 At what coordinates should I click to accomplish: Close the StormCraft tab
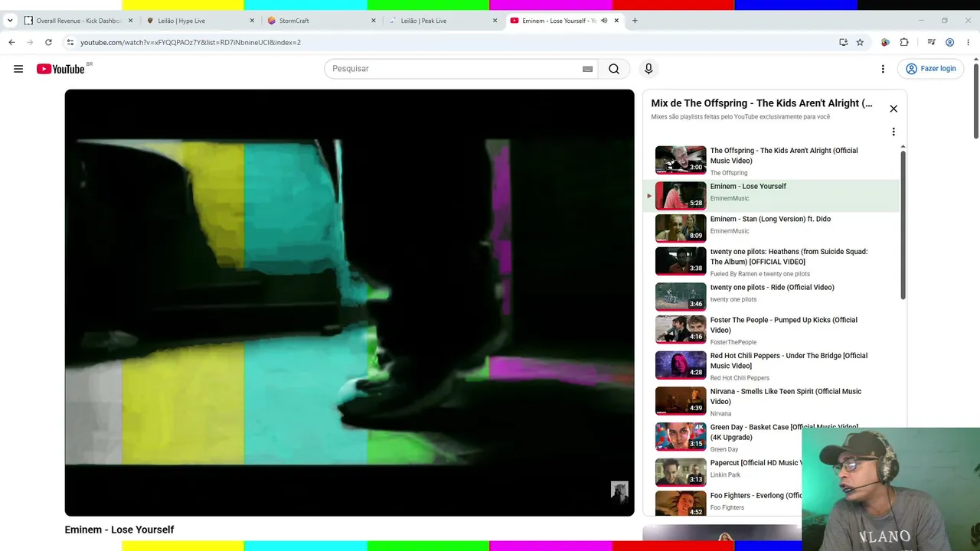(x=374, y=21)
